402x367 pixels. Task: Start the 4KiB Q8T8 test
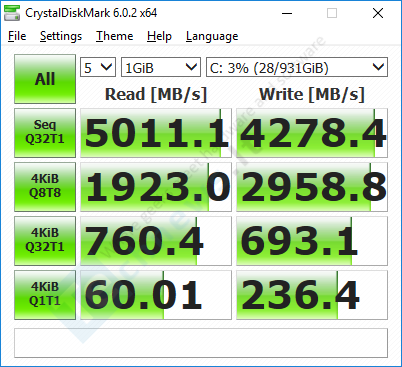pos(45,187)
